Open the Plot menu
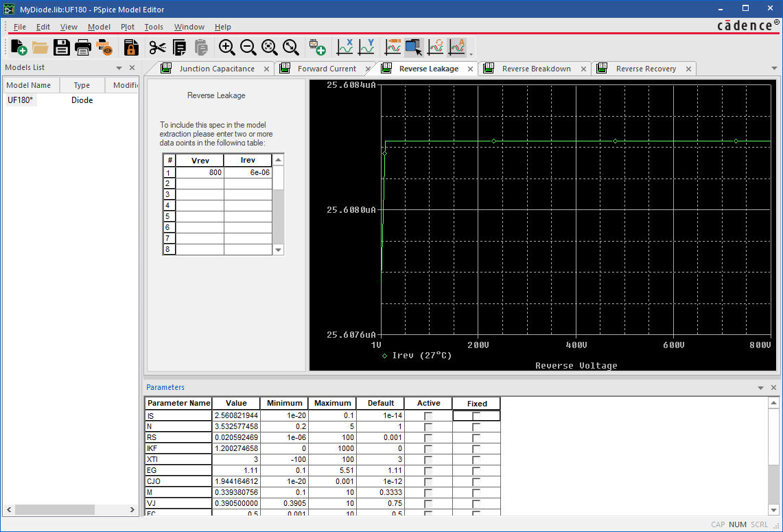 pos(128,27)
